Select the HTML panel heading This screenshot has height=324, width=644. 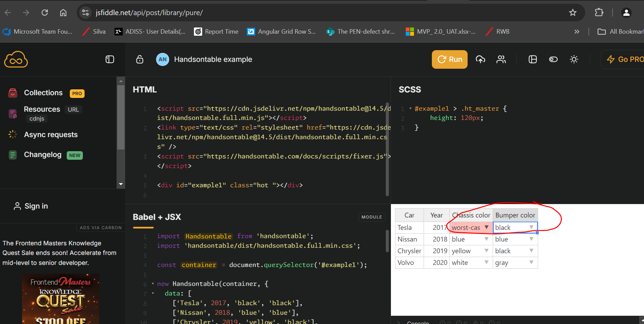tap(145, 90)
